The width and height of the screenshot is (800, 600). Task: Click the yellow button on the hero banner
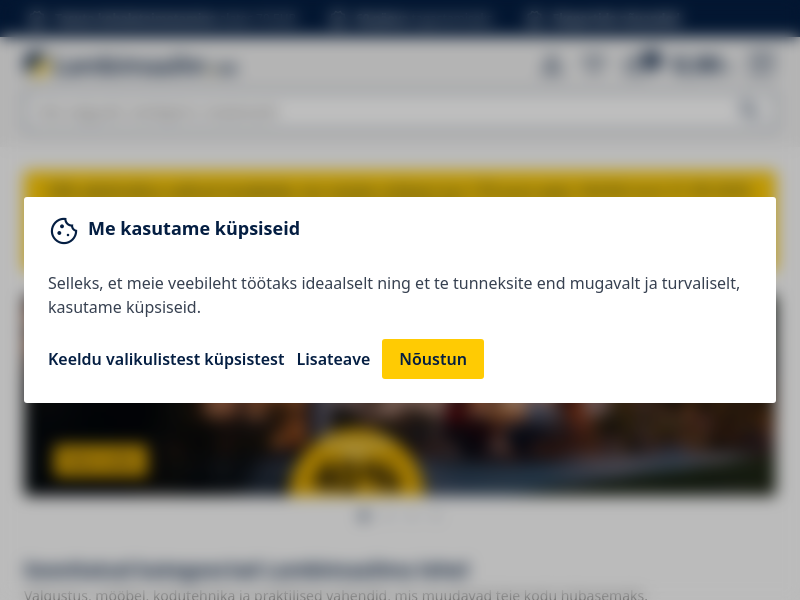[x=100, y=460]
